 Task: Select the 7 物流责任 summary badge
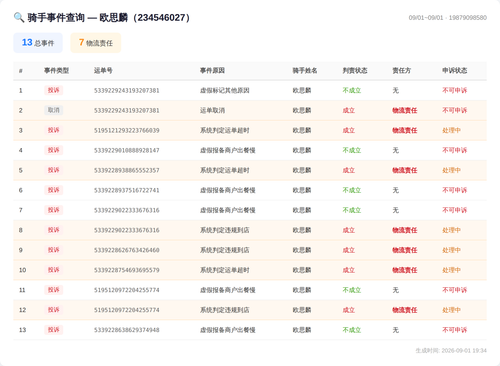(x=96, y=43)
